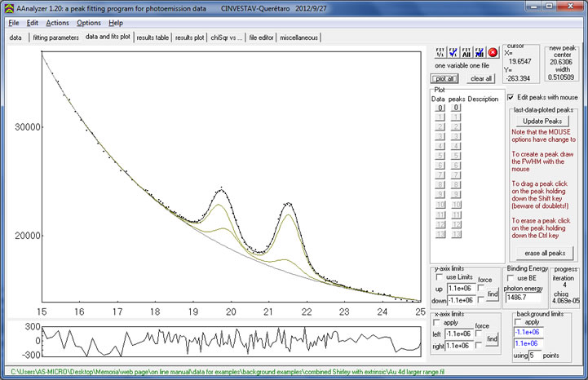
Task: Enable apply for background limits
Action: (x=517, y=322)
